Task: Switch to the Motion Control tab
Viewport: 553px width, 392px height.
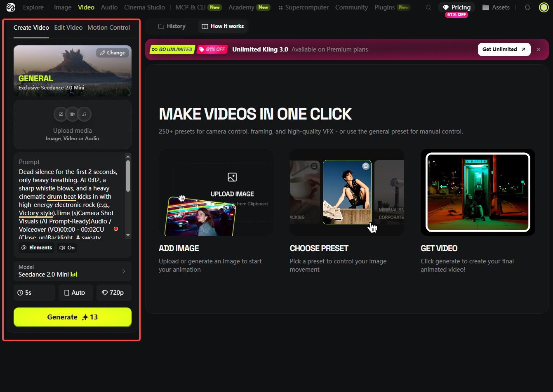Action: (x=108, y=28)
